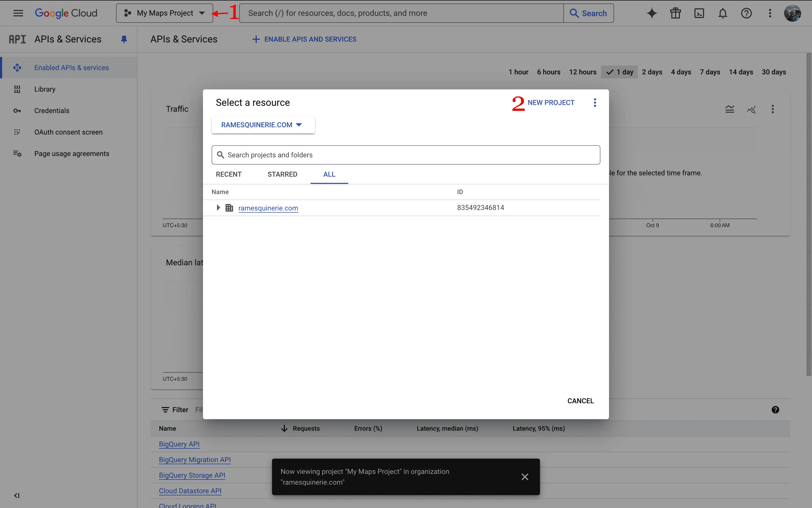This screenshot has height=508, width=812.
Task: Open the dialog's three-dot more menu
Action: [595, 103]
